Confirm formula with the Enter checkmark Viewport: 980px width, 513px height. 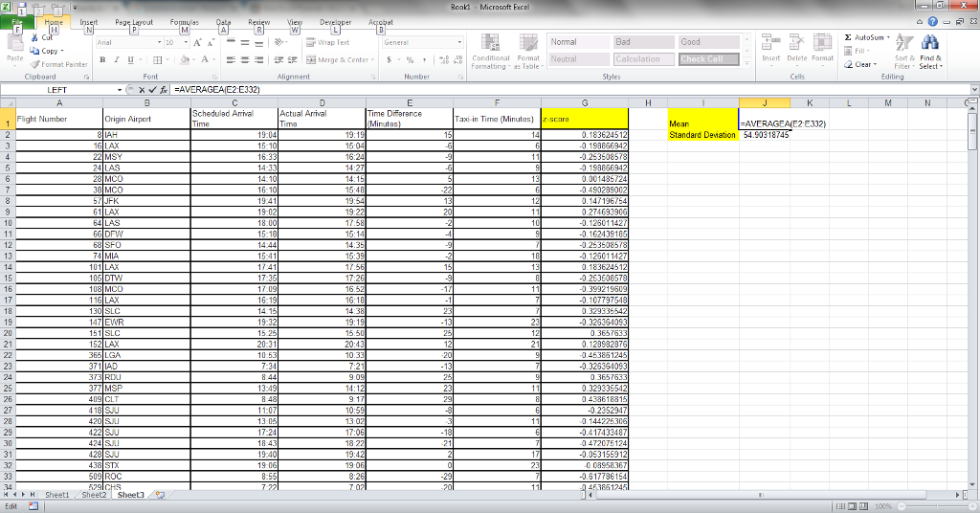pyautogui.click(x=152, y=90)
